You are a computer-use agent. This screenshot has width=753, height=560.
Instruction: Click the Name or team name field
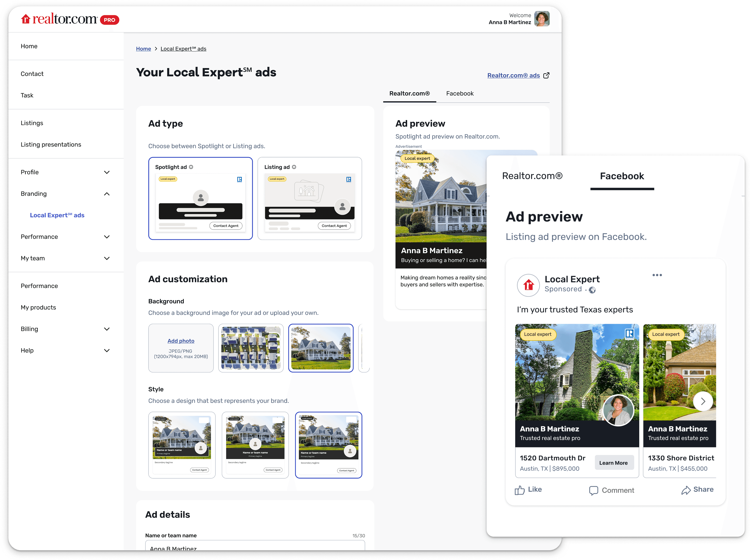point(255,545)
